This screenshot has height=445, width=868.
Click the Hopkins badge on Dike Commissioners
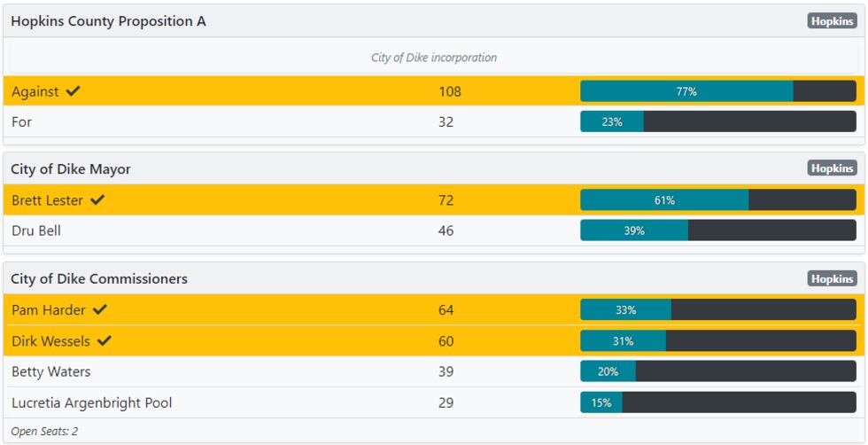[x=832, y=278]
